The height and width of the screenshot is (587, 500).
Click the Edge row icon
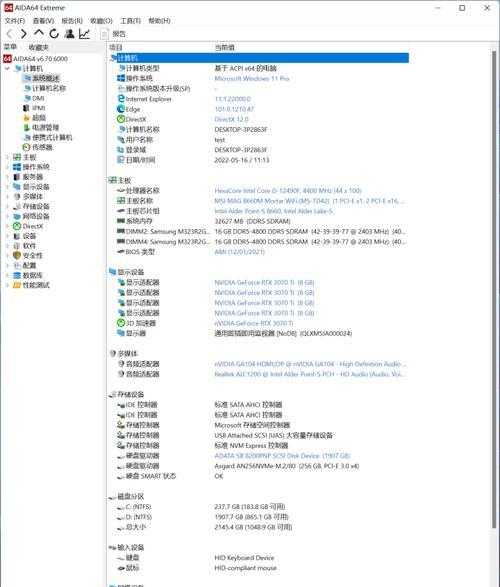click(121, 109)
